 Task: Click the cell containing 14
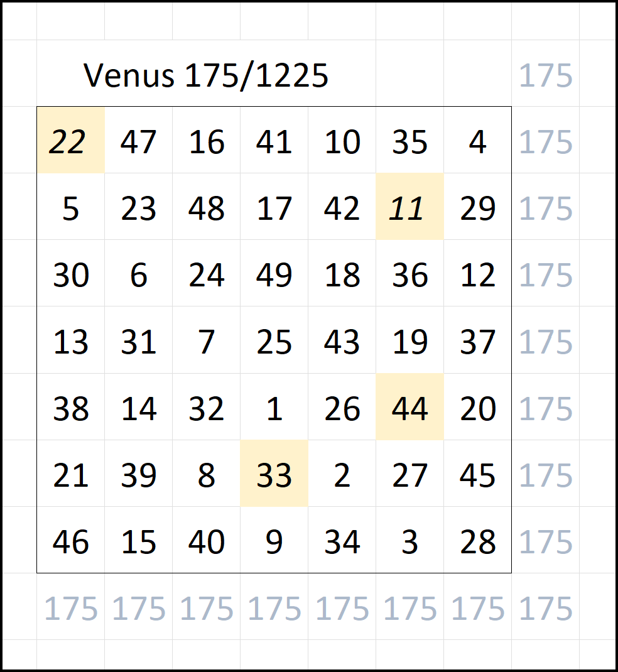138,408
